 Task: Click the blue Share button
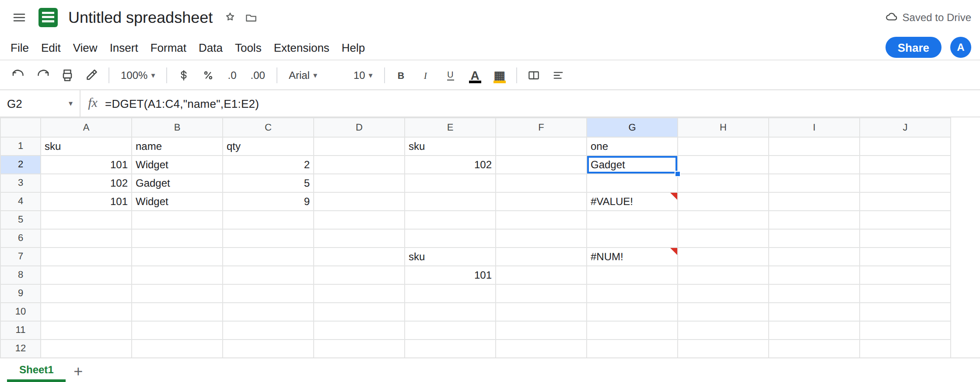913,47
